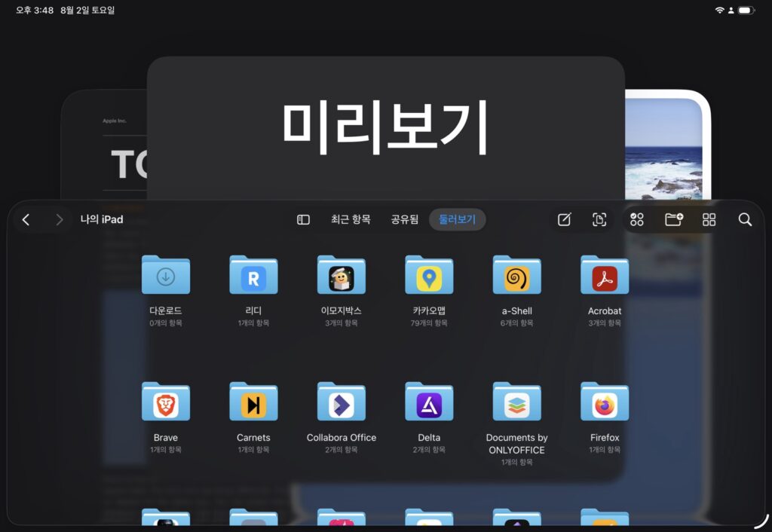Click the 카카오맵 folder name label
The image size is (772, 532).
coord(429,310)
